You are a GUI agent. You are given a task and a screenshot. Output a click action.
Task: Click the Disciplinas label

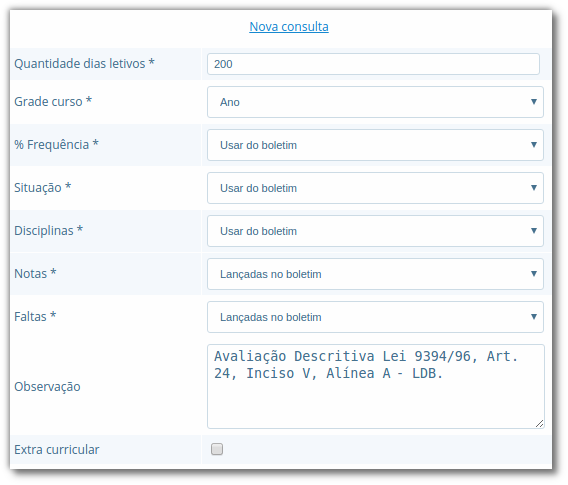[49, 230]
